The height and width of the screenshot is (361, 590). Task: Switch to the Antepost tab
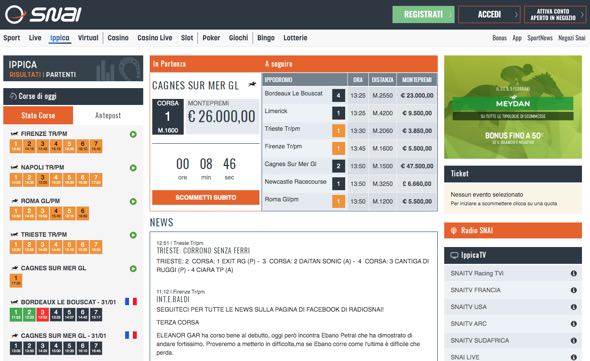108,115
